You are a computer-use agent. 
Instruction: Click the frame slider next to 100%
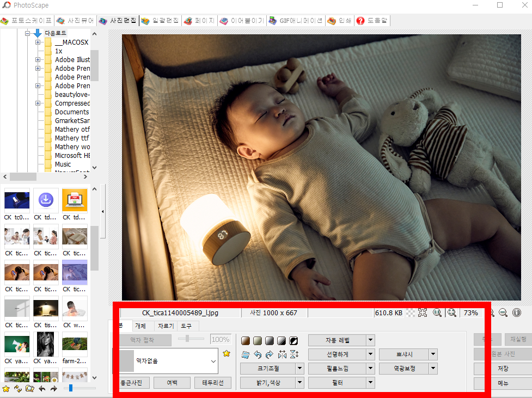[x=187, y=339]
